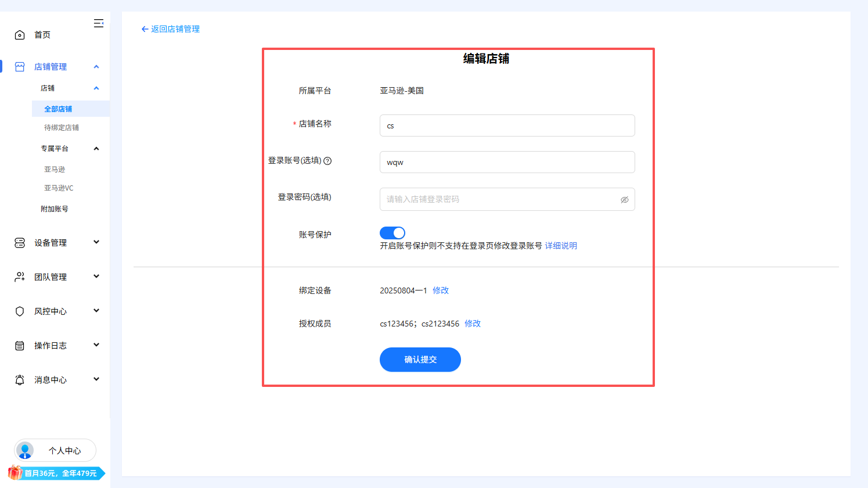
Task: Click the 风控中心 shield icon
Action: coord(19,310)
